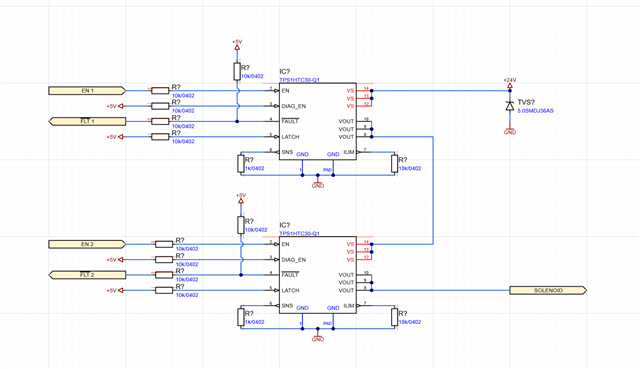Image resolution: width=640 pixels, height=369 pixels.
Task: Click 18k/0402 resistor on upper ILIM pin
Action: click(x=394, y=164)
